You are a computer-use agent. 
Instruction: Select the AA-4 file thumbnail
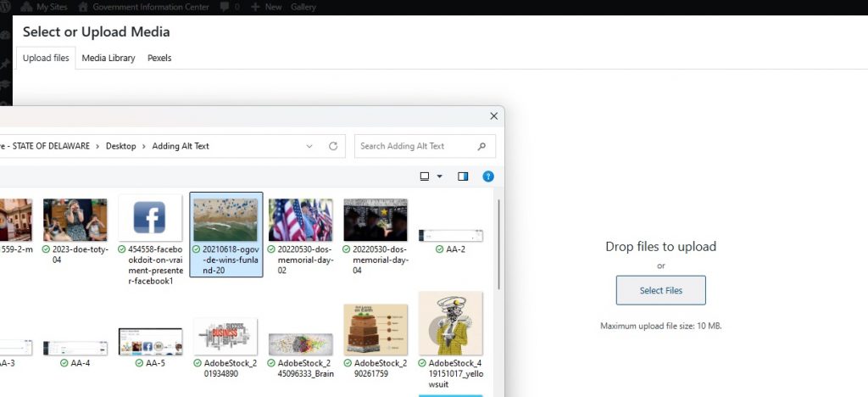(75, 349)
